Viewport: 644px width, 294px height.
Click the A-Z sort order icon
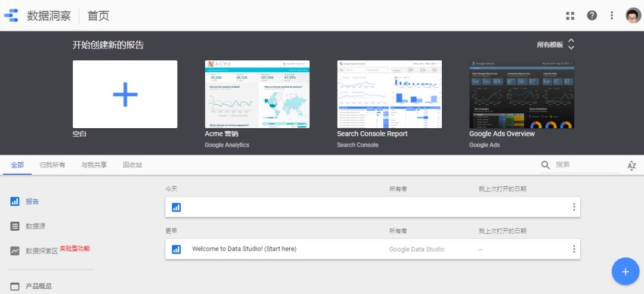pos(631,165)
